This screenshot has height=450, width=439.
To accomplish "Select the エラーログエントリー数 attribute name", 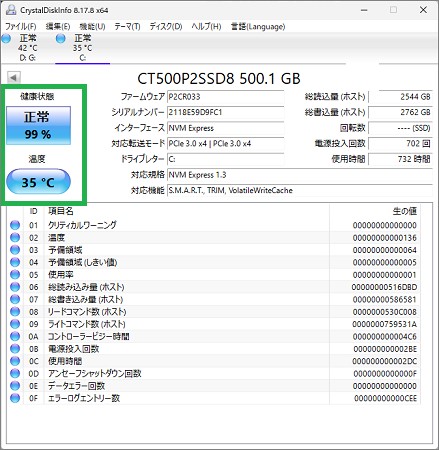I will [84, 398].
